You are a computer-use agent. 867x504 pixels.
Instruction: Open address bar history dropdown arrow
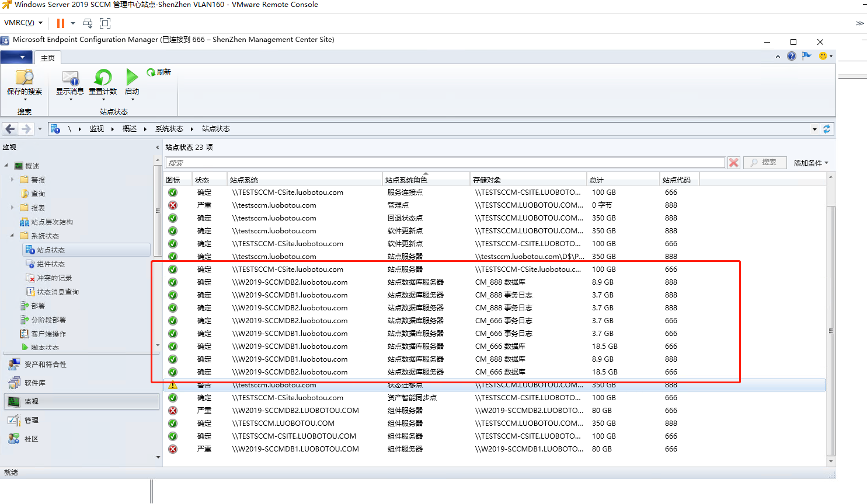(x=814, y=129)
